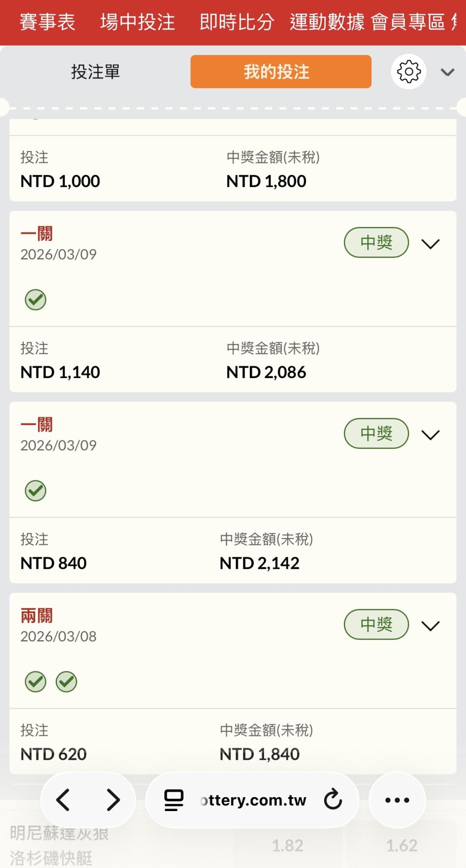
Task: Click the green check icon under NTD 1,140 bet
Action: pos(35,300)
